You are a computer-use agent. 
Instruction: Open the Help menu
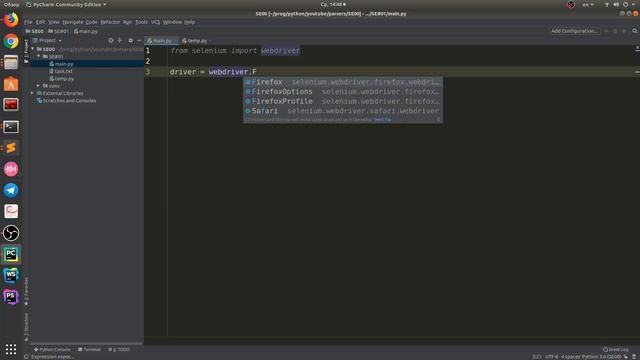tap(189, 22)
